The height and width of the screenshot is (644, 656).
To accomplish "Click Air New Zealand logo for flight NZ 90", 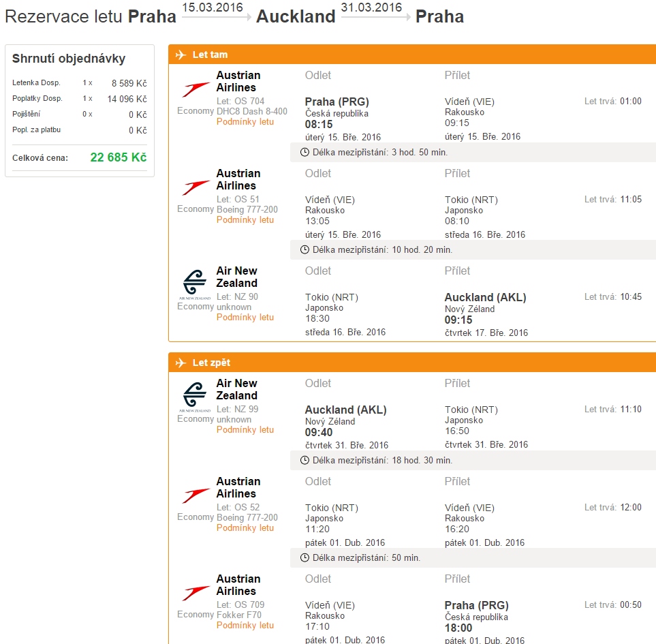I will pyautogui.click(x=195, y=285).
